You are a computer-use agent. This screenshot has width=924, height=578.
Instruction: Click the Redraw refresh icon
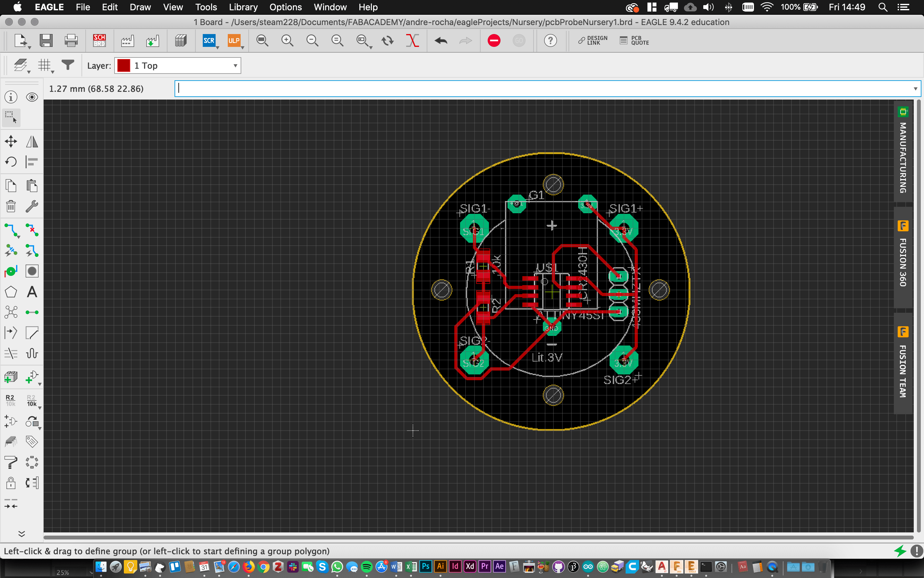[388, 40]
